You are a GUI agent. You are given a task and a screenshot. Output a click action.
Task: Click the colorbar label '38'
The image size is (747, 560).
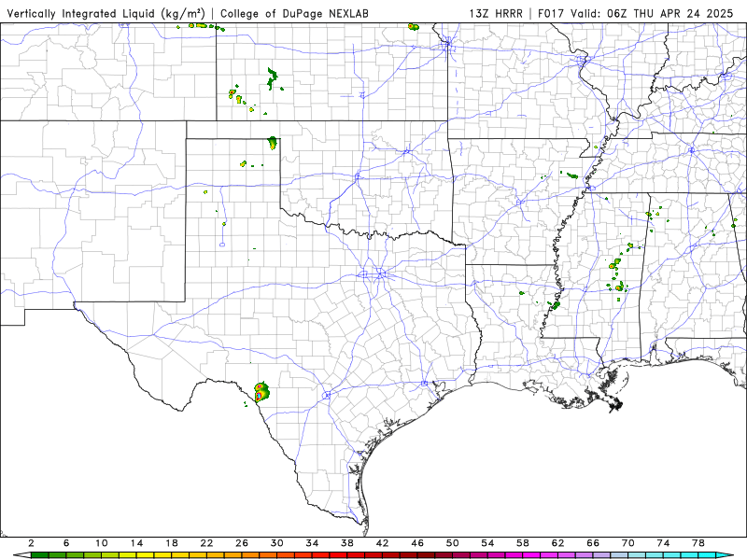click(x=347, y=543)
